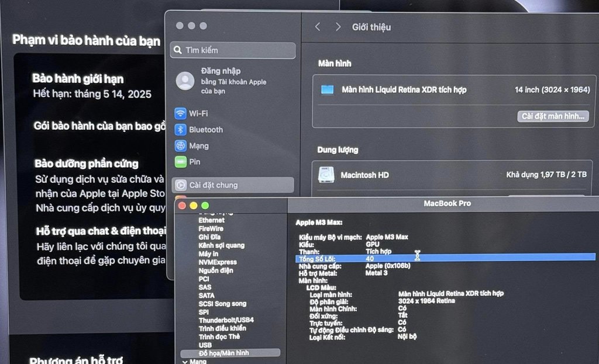Select SCSI Song song in report list

coord(222,304)
